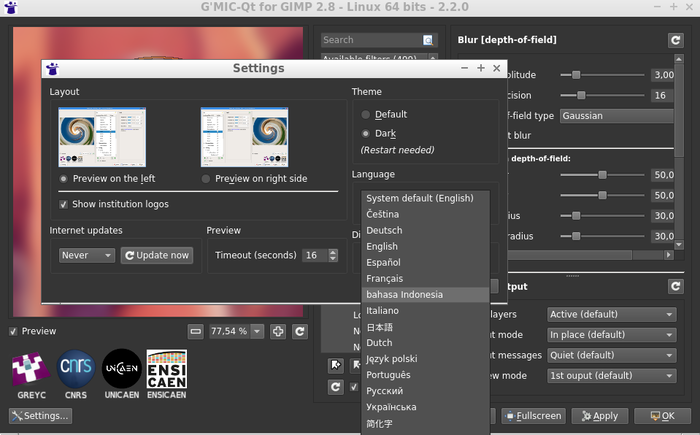This screenshot has height=435, width=700.
Task: Close the Settings dialog
Action: [496, 68]
